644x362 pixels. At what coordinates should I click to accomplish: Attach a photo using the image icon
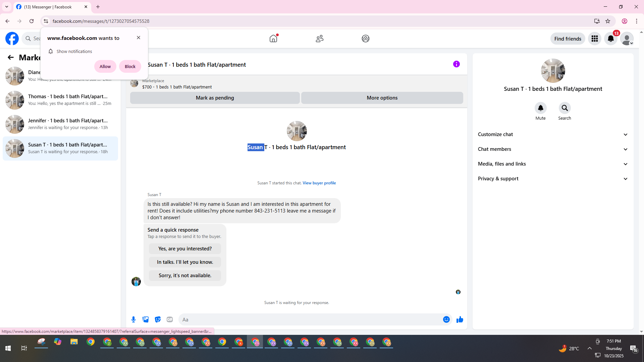point(146,319)
